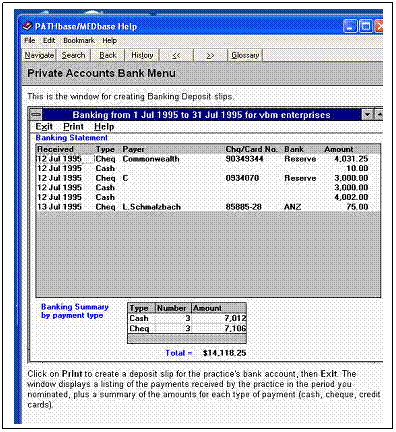The image size is (396, 432).
Task: Click the Banking Statement label
Action: coord(72,138)
